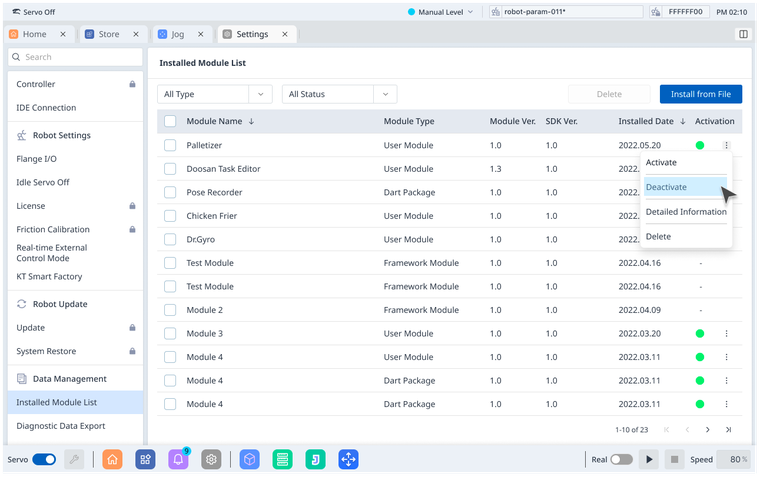This screenshot has height=477, width=760.
Task: Click the purple notification bell icon
Action: pos(178,459)
